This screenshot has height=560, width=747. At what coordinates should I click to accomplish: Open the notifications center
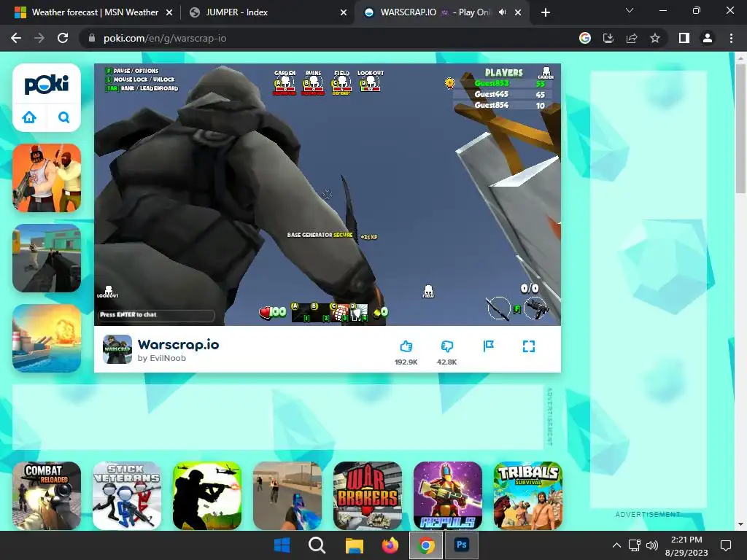pyautogui.click(x=726, y=545)
